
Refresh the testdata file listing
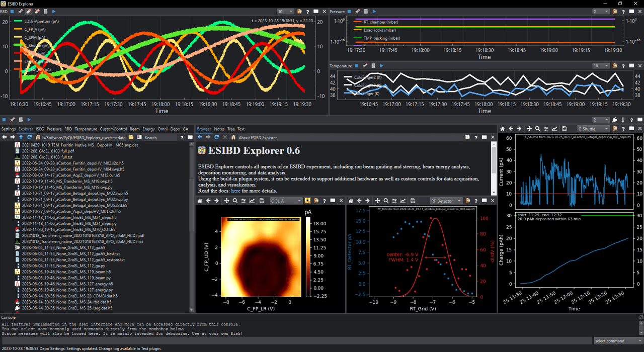[29, 137]
